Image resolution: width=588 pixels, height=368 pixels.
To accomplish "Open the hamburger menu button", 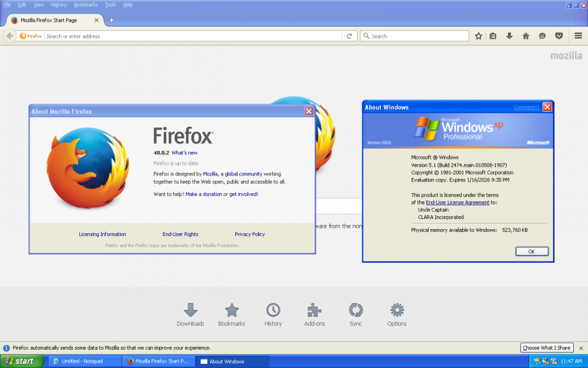I will point(578,36).
